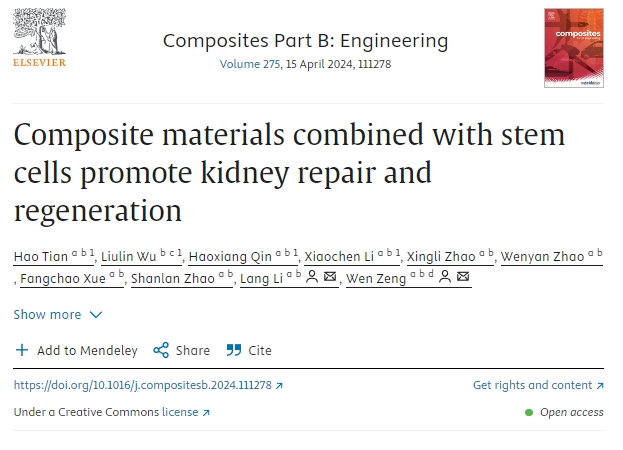623x450 pixels.
Task: Click the plus icon for Add to Mendeley
Action: pyautogui.click(x=22, y=350)
